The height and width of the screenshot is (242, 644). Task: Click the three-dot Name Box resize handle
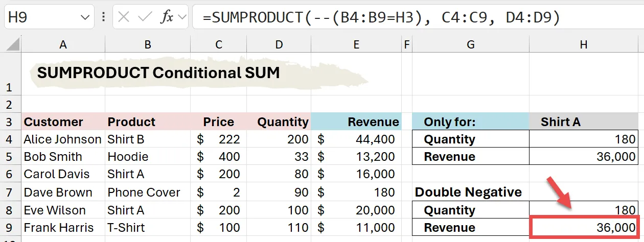tap(104, 17)
